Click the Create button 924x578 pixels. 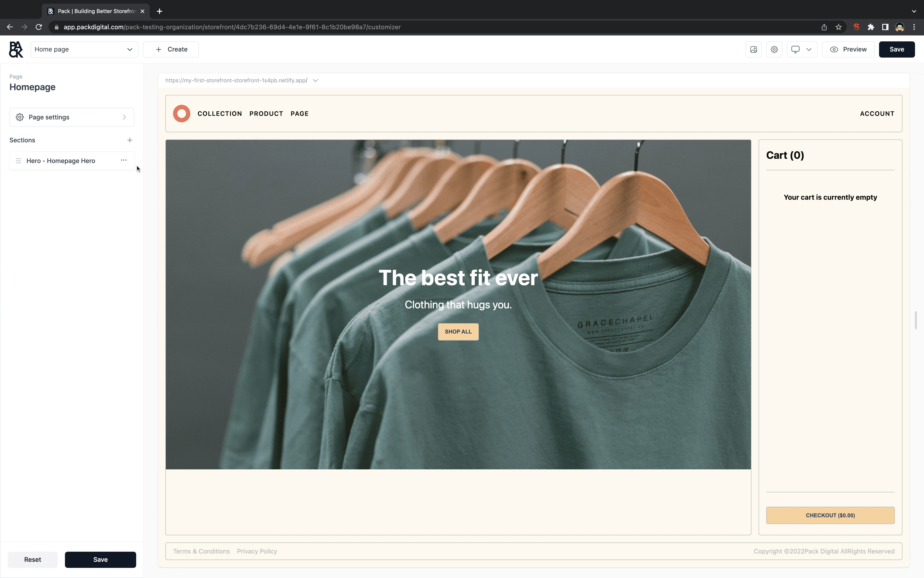(171, 49)
